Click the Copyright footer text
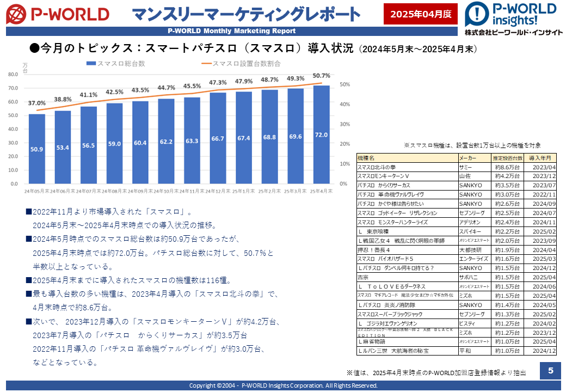The width and height of the screenshot is (566, 392). point(284,385)
